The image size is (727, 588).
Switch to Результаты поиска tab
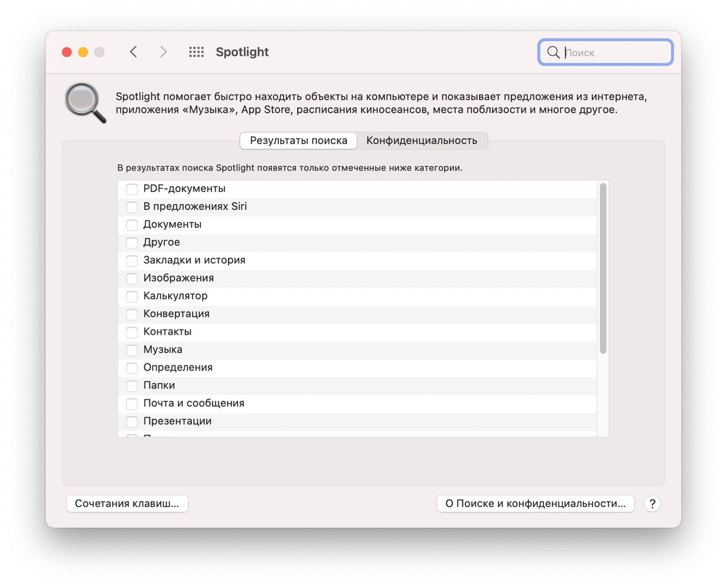298,140
